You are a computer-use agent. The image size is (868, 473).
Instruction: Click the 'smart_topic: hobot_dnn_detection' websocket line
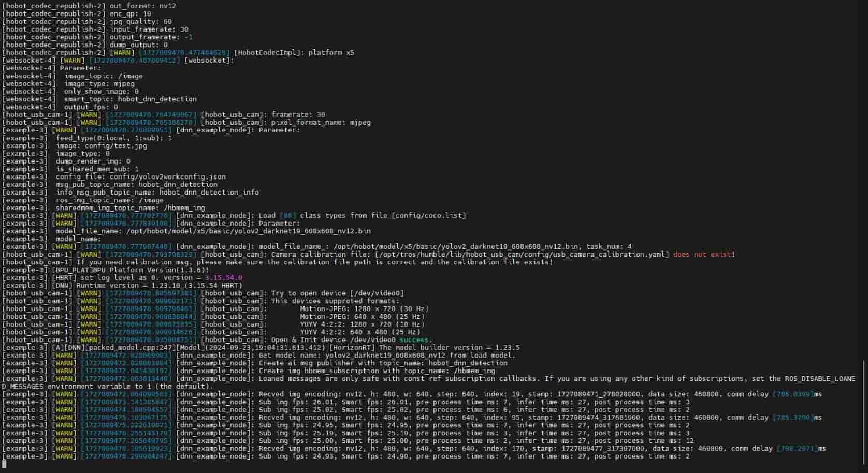click(x=130, y=99)
